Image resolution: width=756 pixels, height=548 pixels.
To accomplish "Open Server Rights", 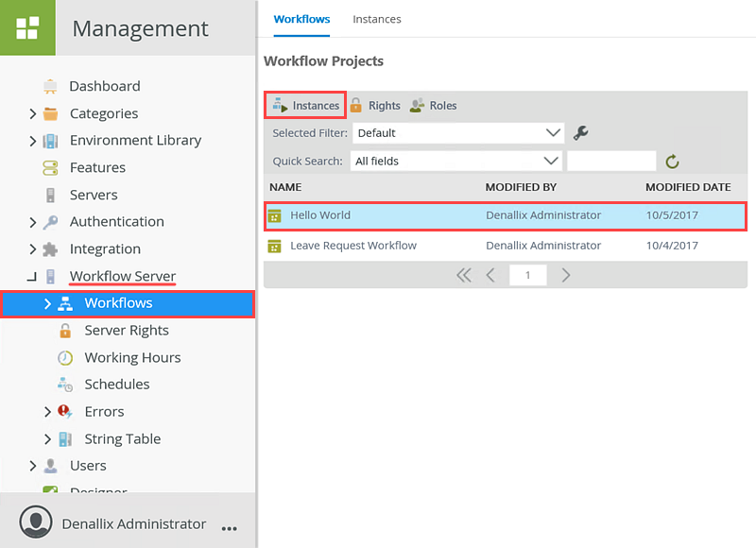I will pos(127,331).
